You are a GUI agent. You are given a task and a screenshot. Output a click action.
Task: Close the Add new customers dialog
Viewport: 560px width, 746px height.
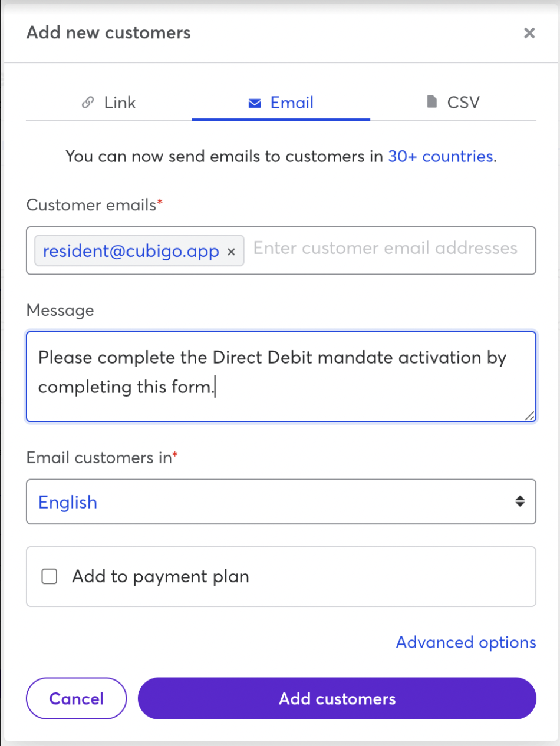coord(529,33)
